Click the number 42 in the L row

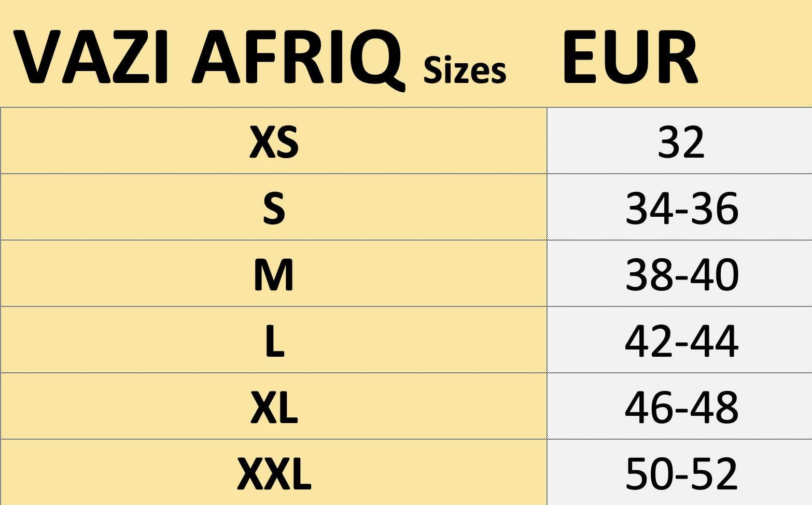(648, 341)
